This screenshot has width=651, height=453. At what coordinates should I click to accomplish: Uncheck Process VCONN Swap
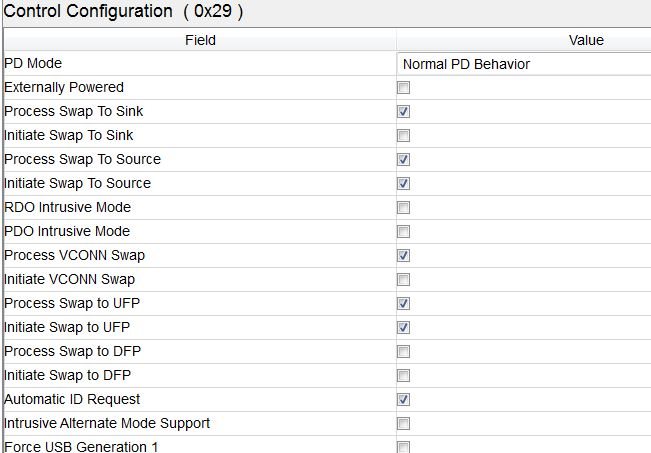point(404,256)
